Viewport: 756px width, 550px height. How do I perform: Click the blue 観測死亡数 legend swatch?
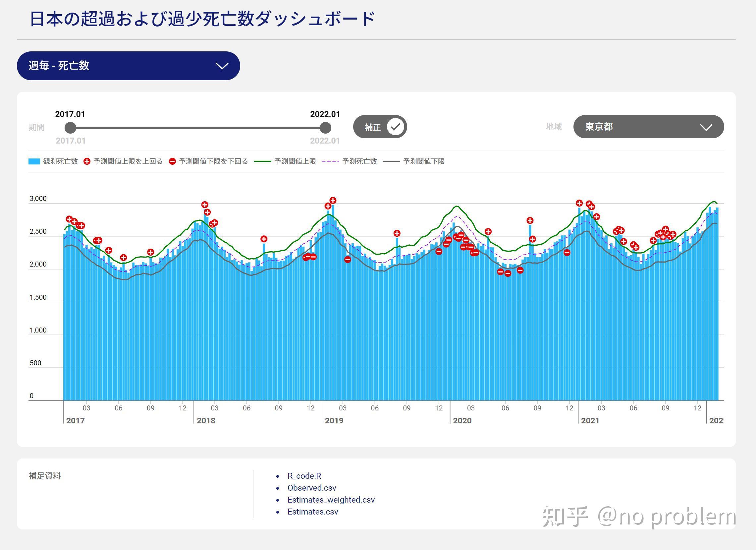(34, 161)
